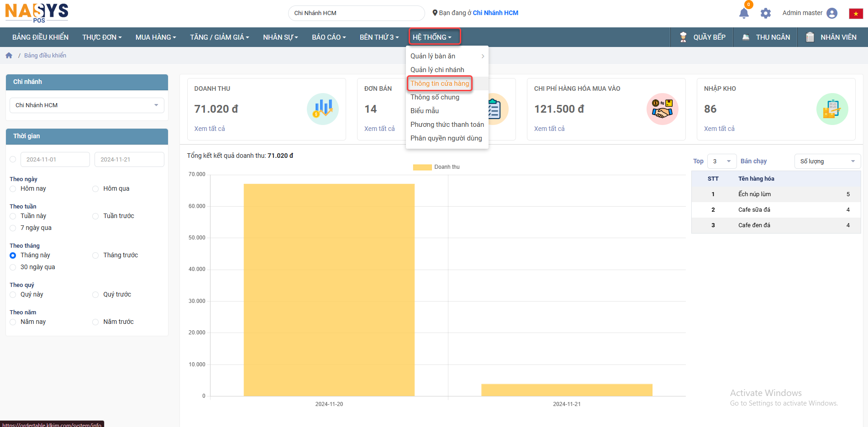The image size is (868, 427).
Task: Select the Tháng trước radio option
Action: coord(95,255)
